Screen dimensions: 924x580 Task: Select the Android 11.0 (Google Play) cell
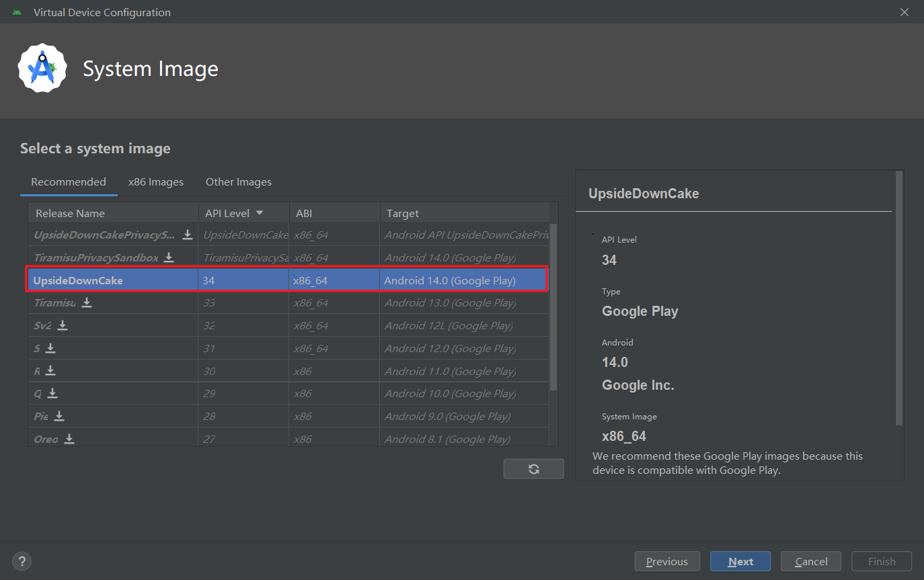click(x=464, y=370)
